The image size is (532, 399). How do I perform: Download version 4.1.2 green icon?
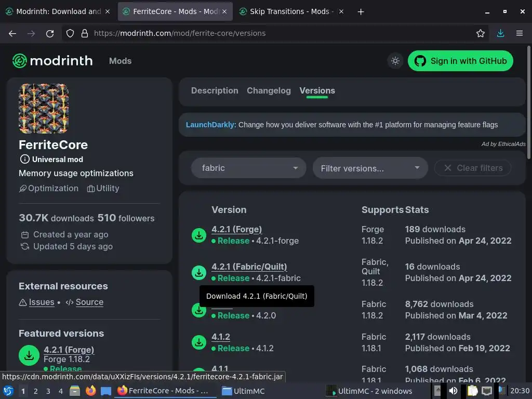click(199, 342)
